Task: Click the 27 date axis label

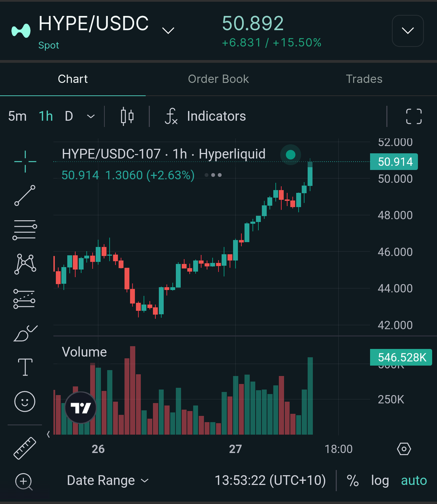Action: [x=235, y=449]
